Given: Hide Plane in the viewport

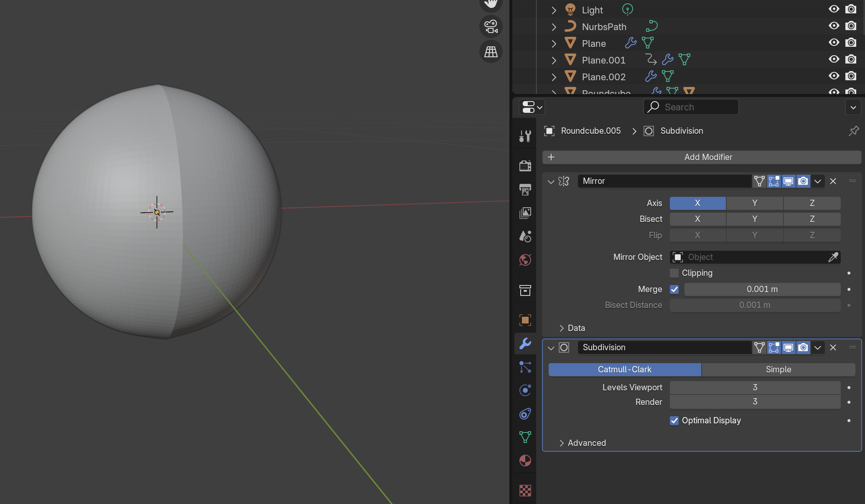Looking at the screenshot, I should [834, 43].
